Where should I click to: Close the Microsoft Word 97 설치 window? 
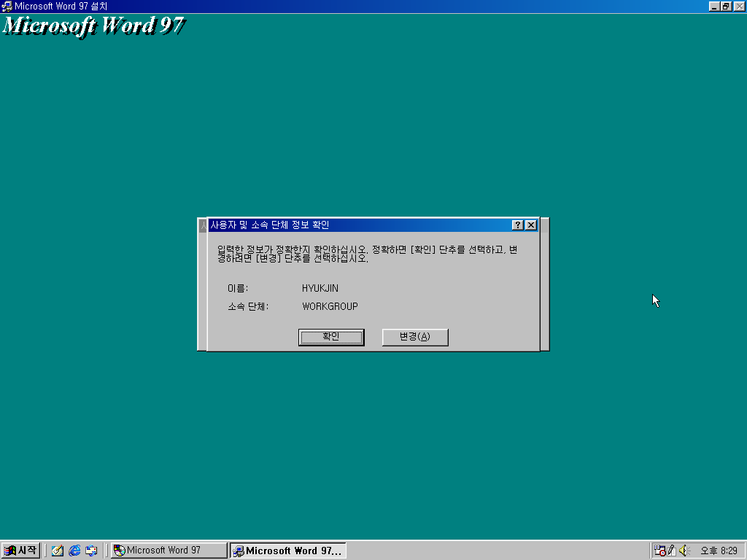point(740,7)
